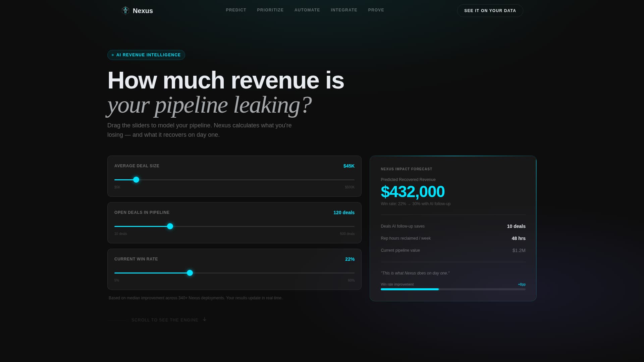Open the Predict nav item
This screenshot has width=644, height=362.
pos(236,10)
